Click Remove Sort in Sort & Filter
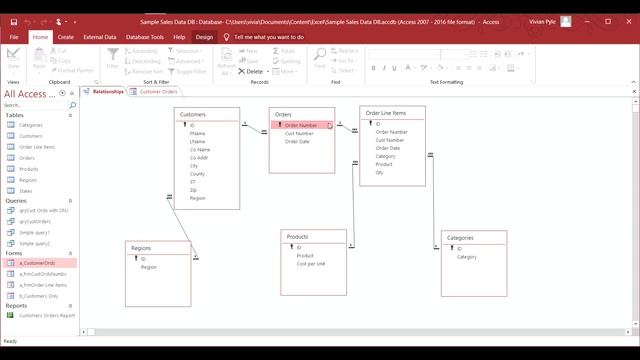Viewport: 640px width, 360px height. [144, 71]
